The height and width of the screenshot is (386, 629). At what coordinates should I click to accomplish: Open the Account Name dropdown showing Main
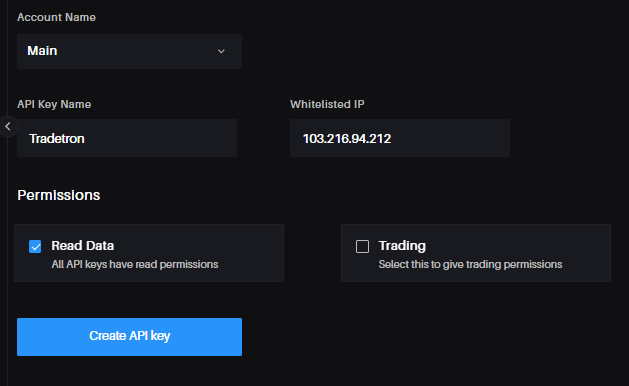coord(129,51)
